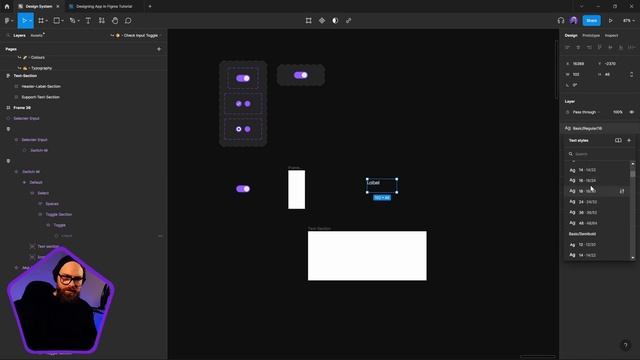640x360 pixels.
Task: Open the Pen tool options dropdown arrow
Action: [78, 21]
